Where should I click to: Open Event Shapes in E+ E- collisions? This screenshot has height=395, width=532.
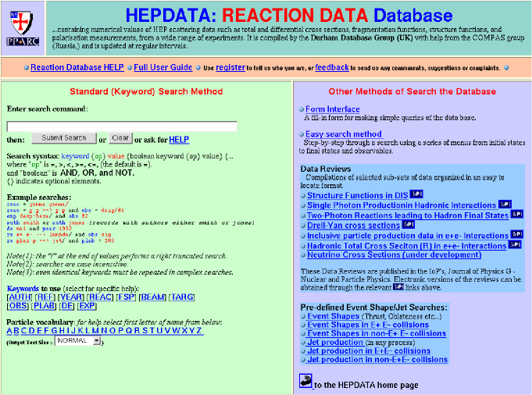point(368,325)
